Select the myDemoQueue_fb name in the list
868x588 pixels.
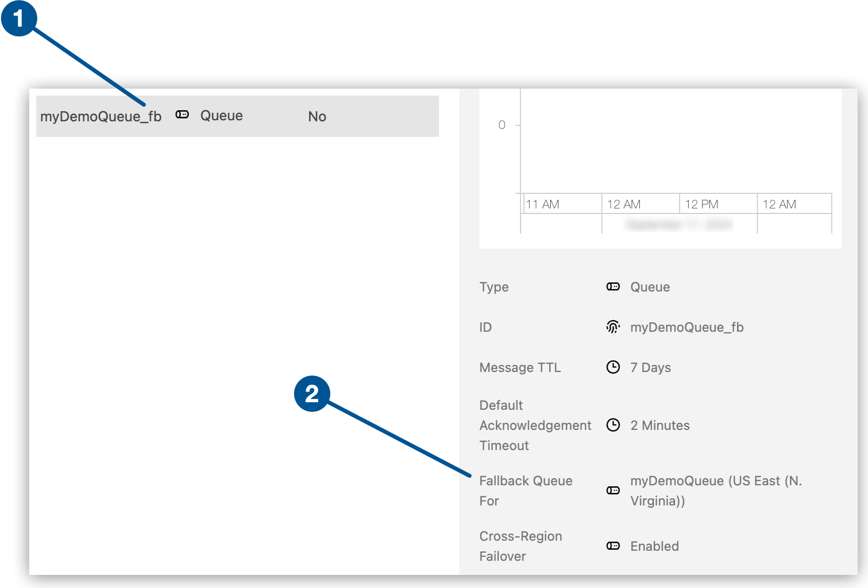click(x=101, y=117)
